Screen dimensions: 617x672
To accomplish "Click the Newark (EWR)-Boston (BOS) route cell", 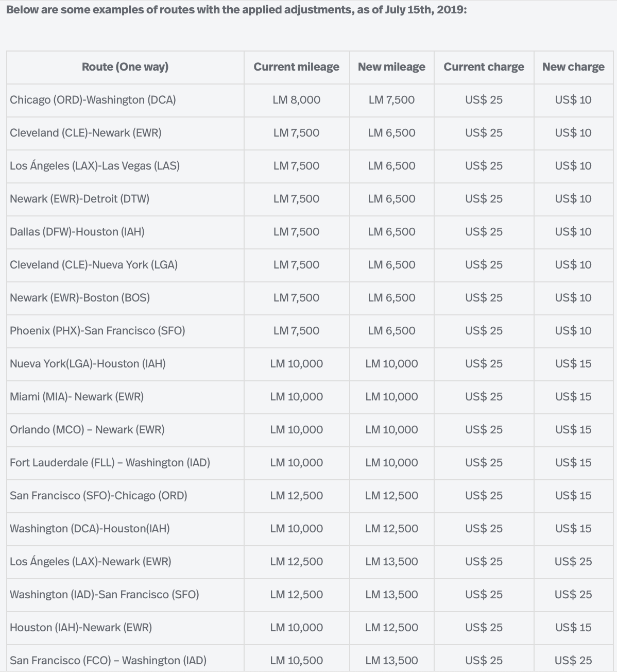I will [x=80, y=298].
